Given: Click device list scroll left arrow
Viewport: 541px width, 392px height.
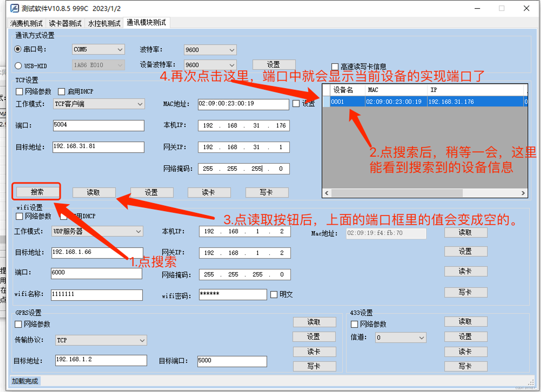Looking at the screenshot, I should point(327,193).
